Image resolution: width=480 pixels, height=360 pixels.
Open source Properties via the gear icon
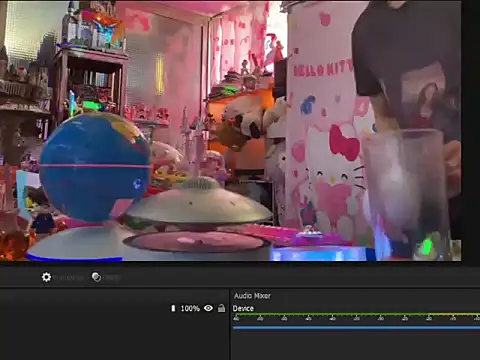46,277
